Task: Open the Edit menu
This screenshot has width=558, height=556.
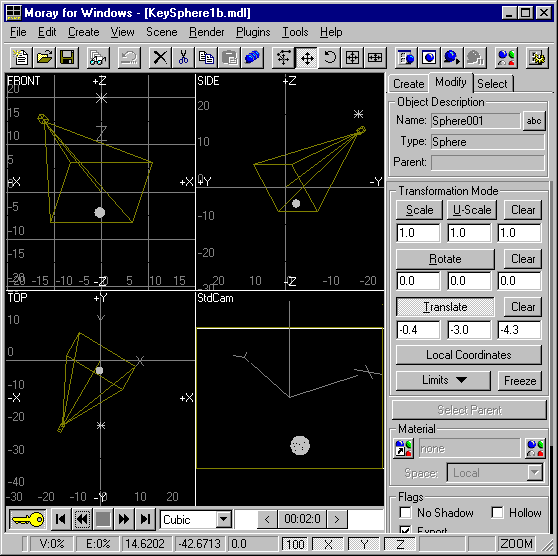Action: [x=47, y=32]
